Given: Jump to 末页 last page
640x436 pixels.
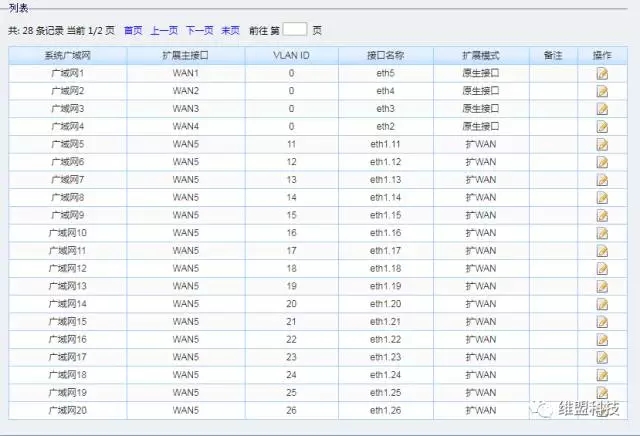Looking at the screenshot, I should point(230,31).
